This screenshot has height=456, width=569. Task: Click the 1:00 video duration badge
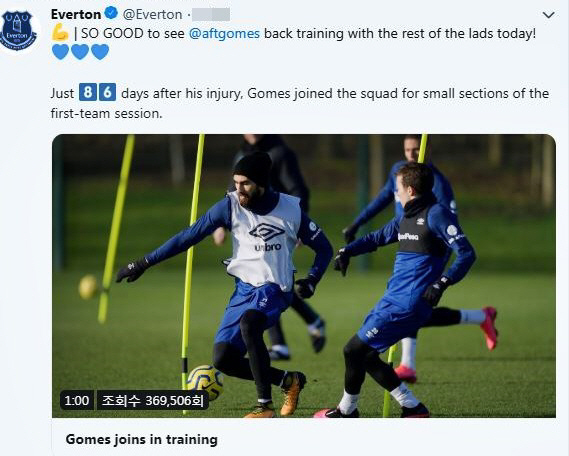coord(77,400)
